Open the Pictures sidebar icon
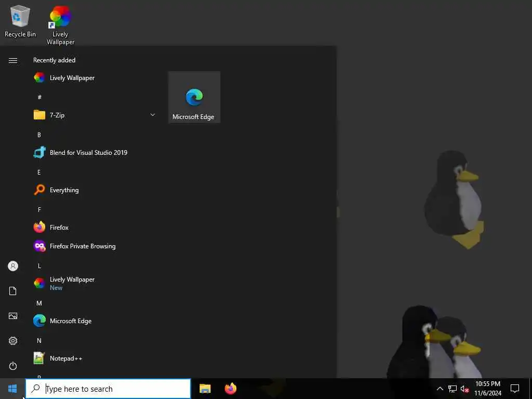 pos(13,316)
